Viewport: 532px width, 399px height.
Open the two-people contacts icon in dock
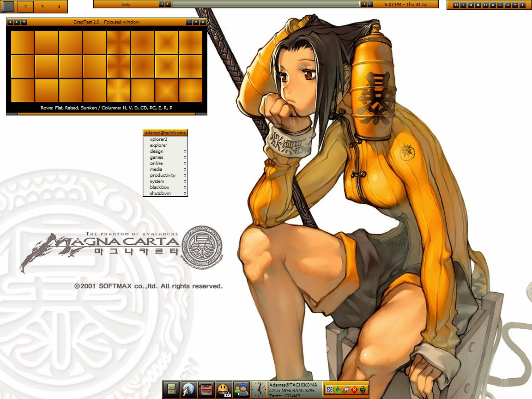coord(241,389)
